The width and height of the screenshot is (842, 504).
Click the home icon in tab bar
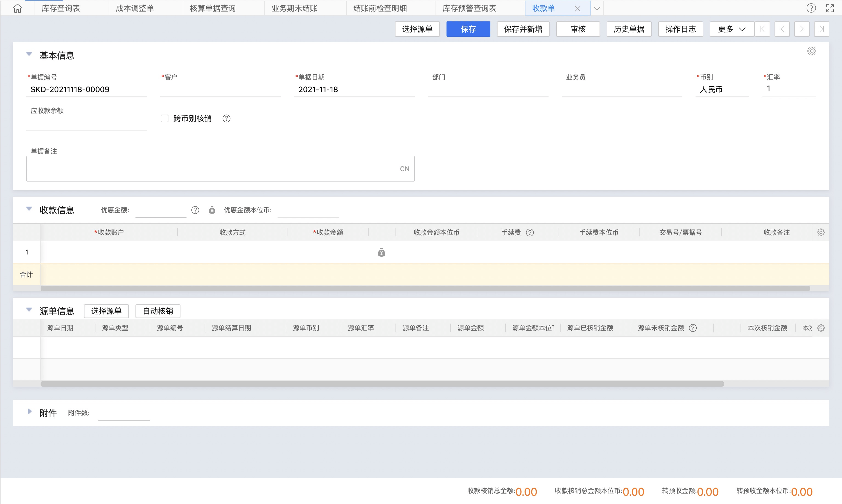[x=17, y=8]
